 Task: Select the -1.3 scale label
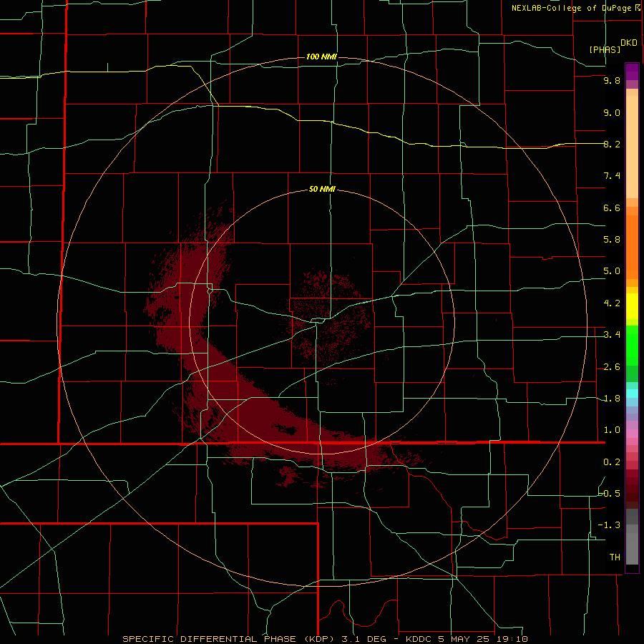pyautogui.click(x=610, y=525)
